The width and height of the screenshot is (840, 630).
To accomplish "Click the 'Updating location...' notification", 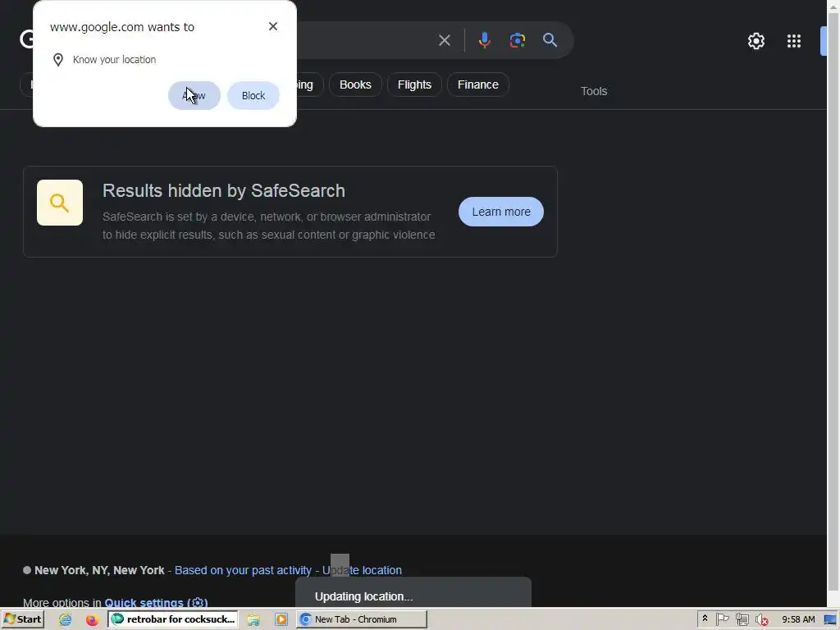I will click(413, 593).
